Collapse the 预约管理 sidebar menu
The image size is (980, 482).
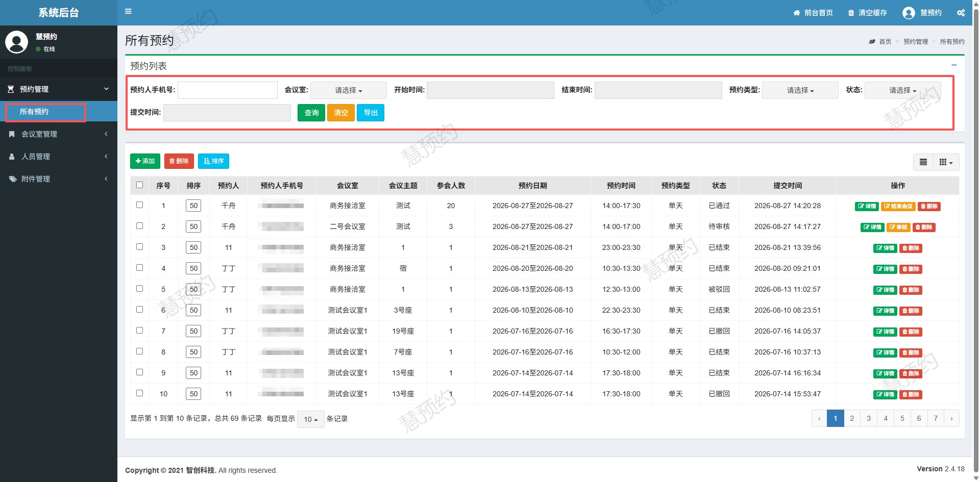[59, 89]
